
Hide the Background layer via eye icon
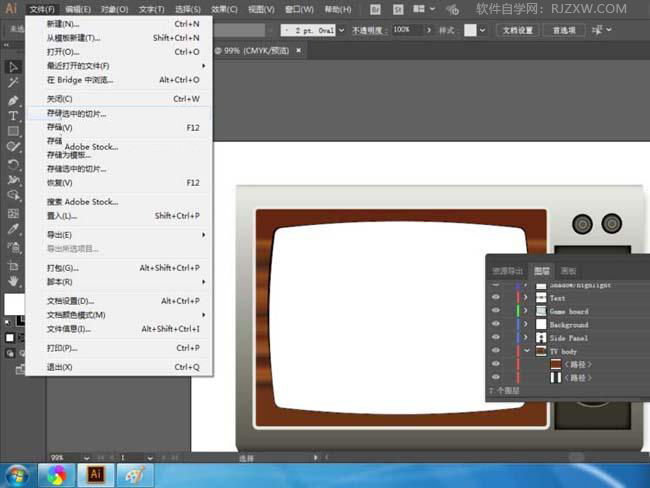(x=496, y=325)
